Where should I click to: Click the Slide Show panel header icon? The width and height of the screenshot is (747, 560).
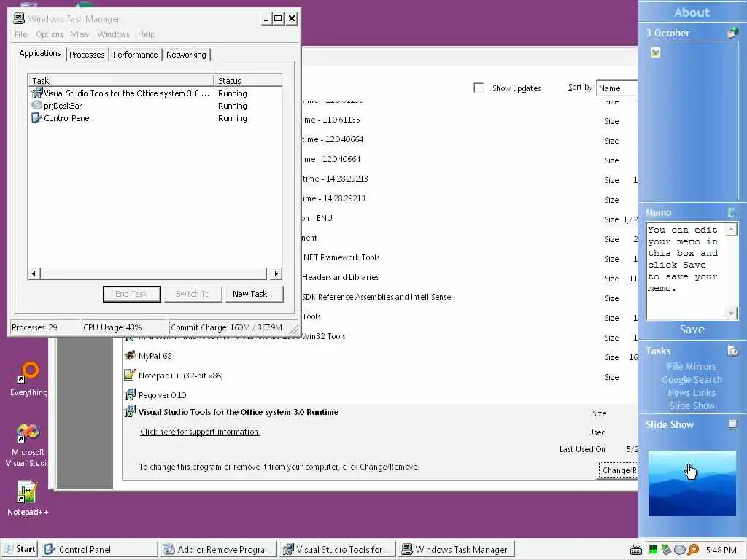coord(732,424)
